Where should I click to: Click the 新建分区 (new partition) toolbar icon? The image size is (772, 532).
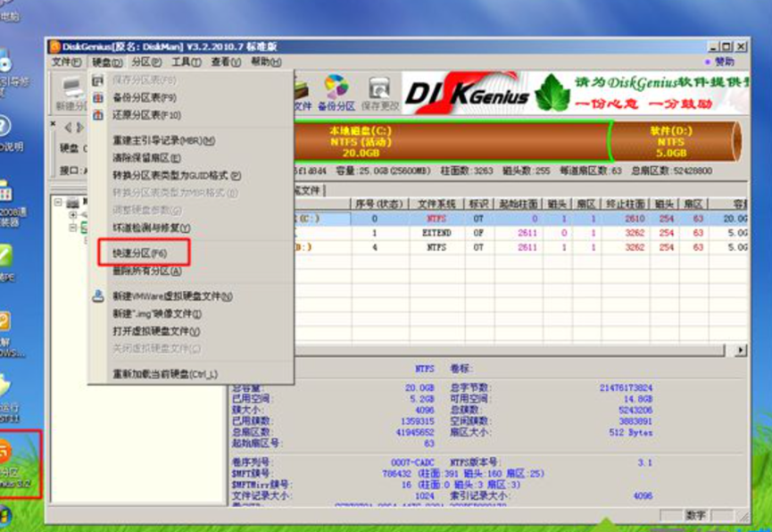tap(71, 94)
